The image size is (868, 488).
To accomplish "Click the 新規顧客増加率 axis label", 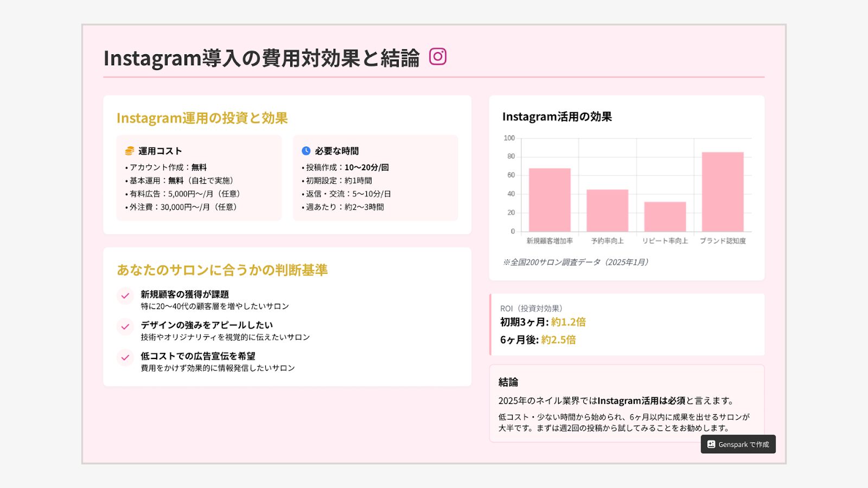I will point(550,241).
